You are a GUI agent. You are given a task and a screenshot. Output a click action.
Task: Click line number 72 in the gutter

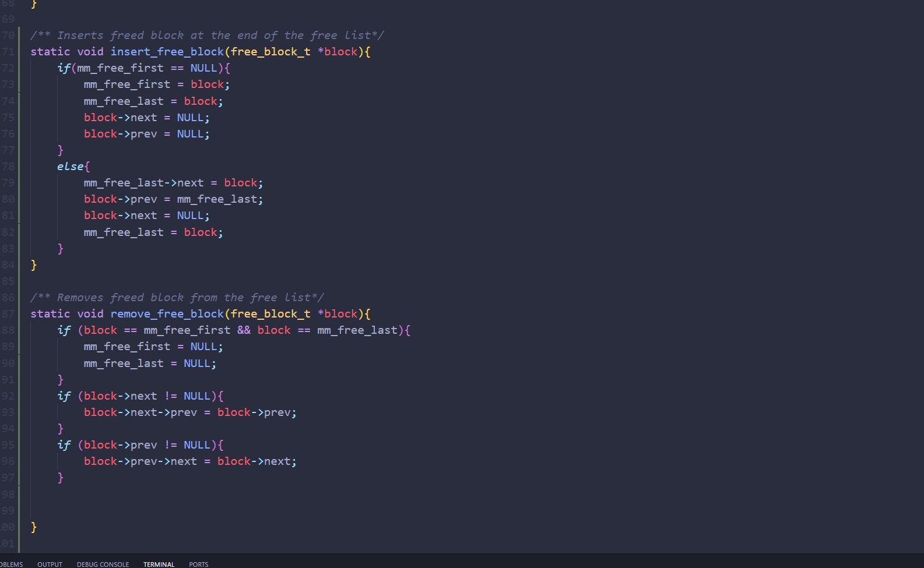click(8, 68)
